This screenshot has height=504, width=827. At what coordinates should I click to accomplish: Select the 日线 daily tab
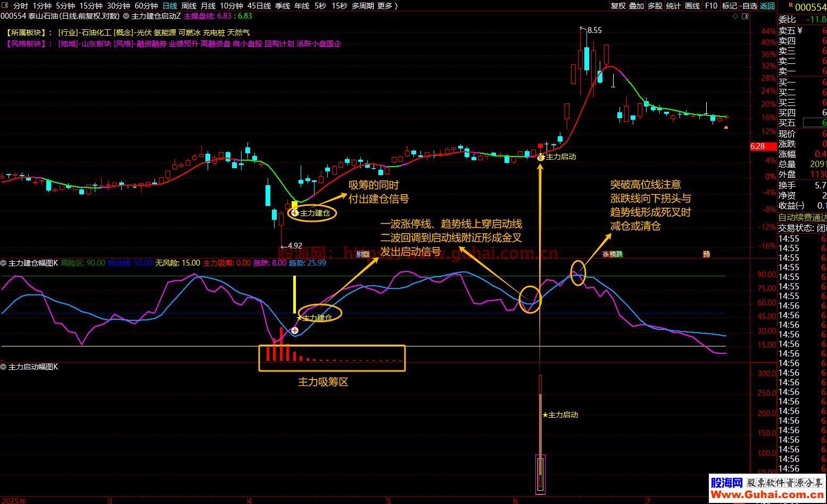click(170, 6)
